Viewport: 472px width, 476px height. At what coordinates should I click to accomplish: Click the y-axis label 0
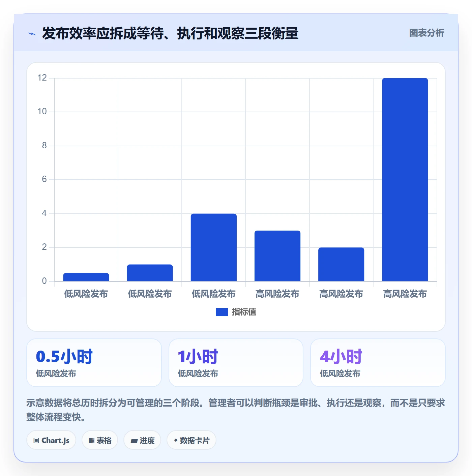pyautogui.click(x=44, y=281)
